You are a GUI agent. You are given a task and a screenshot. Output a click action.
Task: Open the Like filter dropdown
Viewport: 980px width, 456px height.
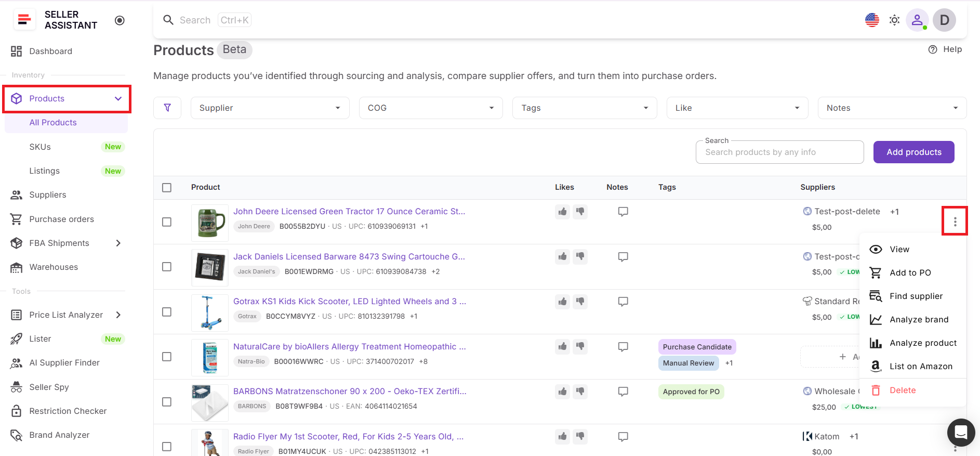tap(737, 108)
